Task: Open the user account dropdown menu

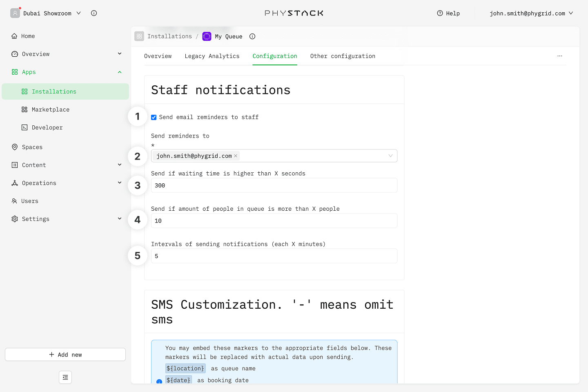Action: click(531, 13)
